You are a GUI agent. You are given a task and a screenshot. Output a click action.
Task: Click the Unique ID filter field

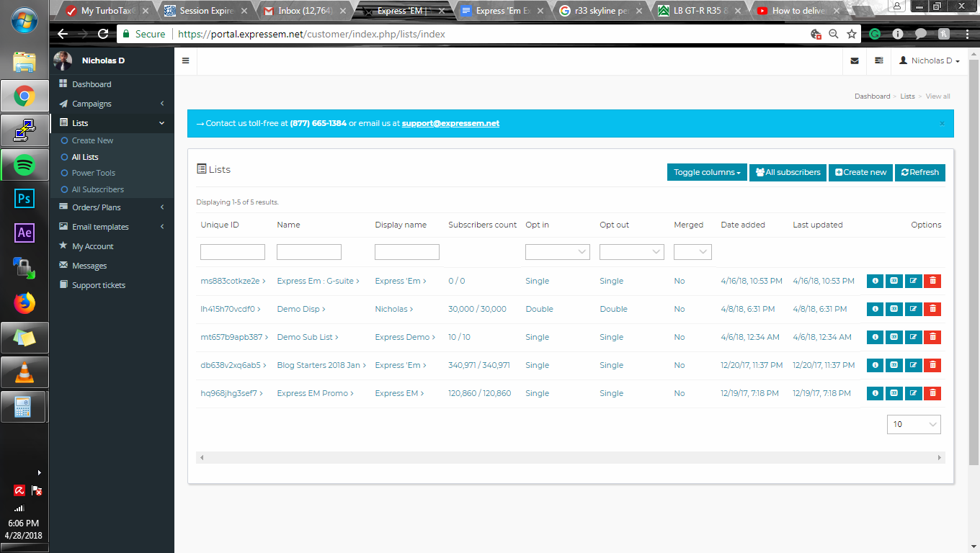pos(233,252)
